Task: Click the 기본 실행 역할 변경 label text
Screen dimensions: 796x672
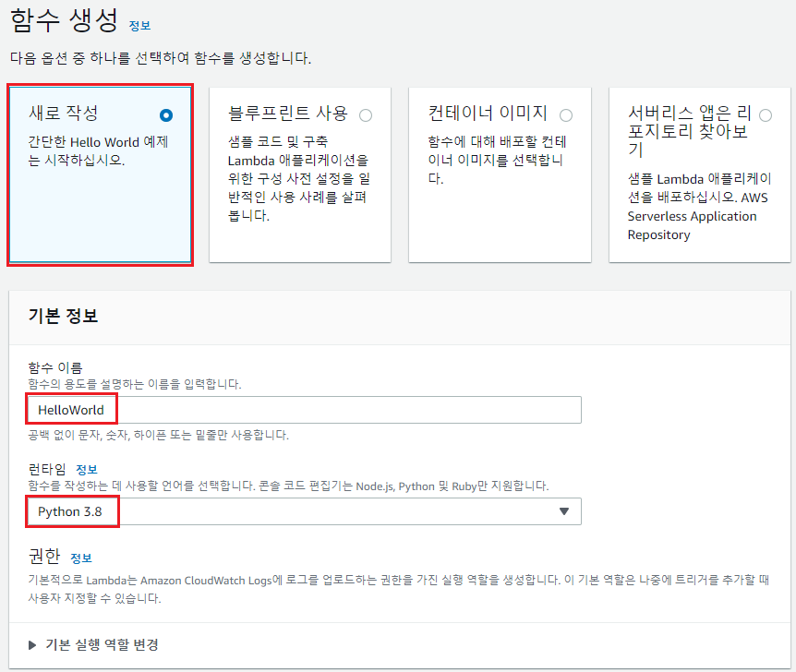Action: point(102,644)
